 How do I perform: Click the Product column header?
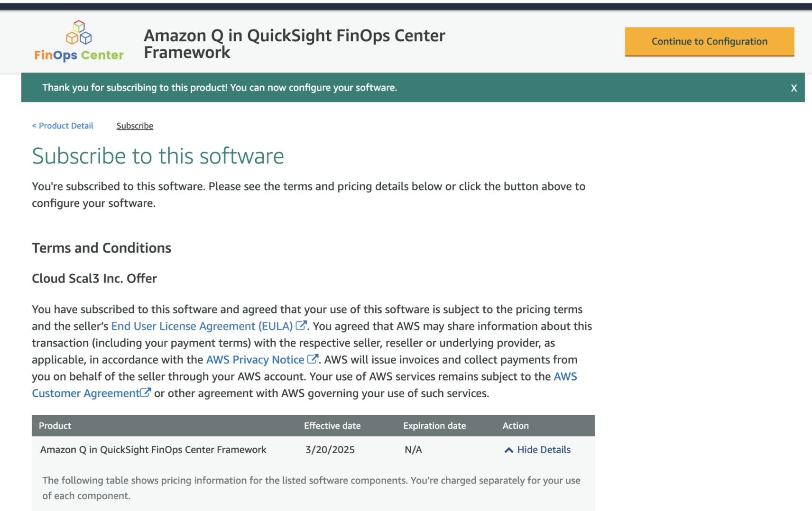click(55, 426)
